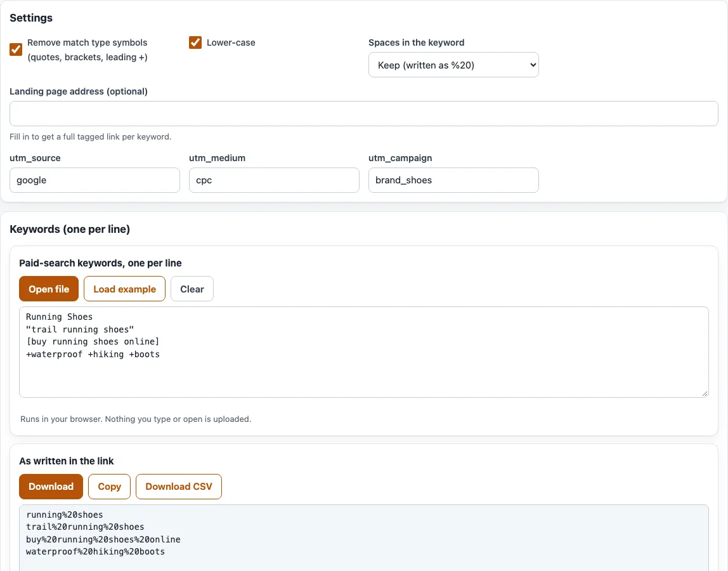Open the Spaces in the keyword dropdown
This screenshot has width=728, height=571.
[x=453, y=65]
